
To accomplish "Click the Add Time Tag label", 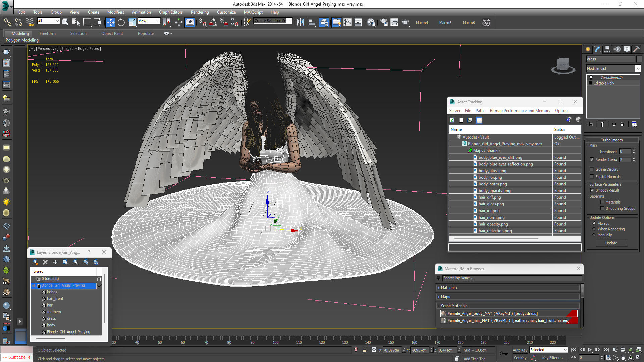I will (474, 359).
